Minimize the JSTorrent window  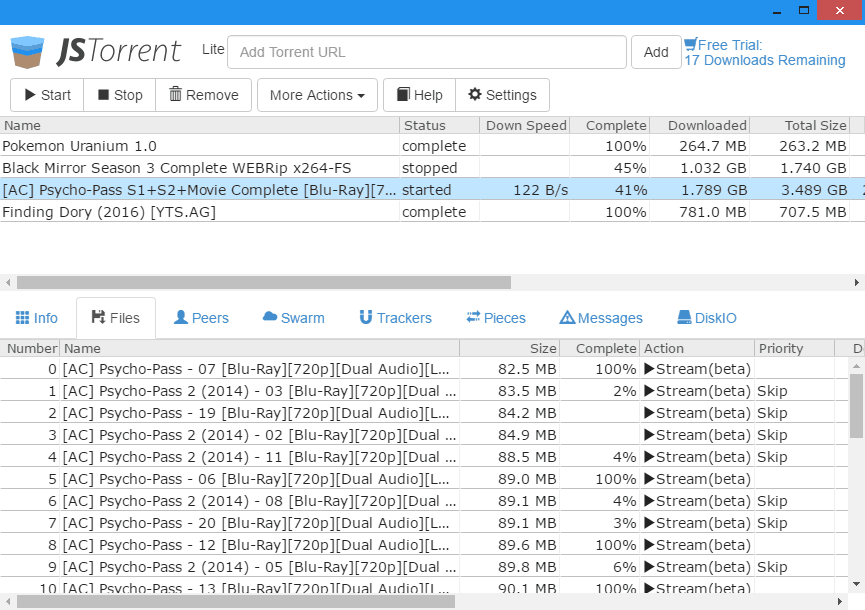pos(777,10)
